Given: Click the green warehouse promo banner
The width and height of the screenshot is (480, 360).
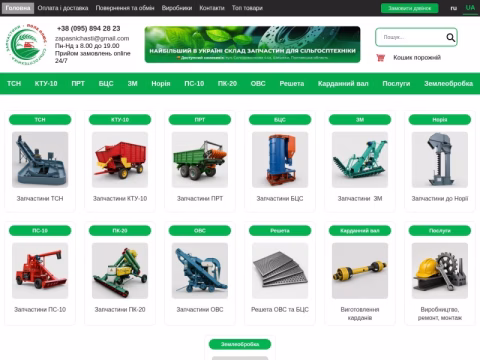Looking at the screenshot, I should (252, 44).
